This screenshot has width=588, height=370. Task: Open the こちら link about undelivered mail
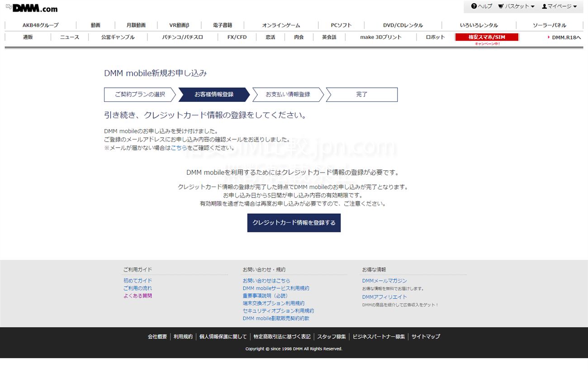(179, 148)
